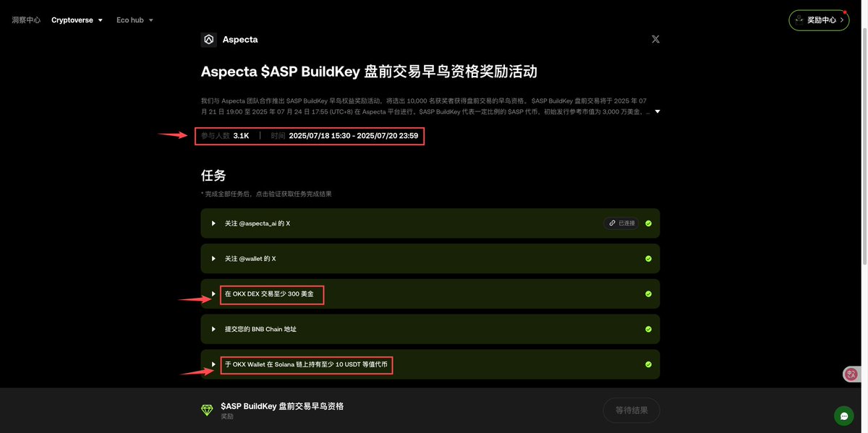The height and width of the screenshot is (433, 868).
Task: Select the 参与人数 3.1K count
Action: pos(225,136)
